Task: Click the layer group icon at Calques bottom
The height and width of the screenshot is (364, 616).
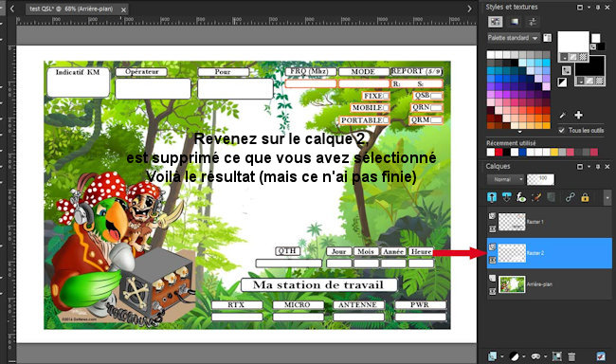Action: click(556, 356)
